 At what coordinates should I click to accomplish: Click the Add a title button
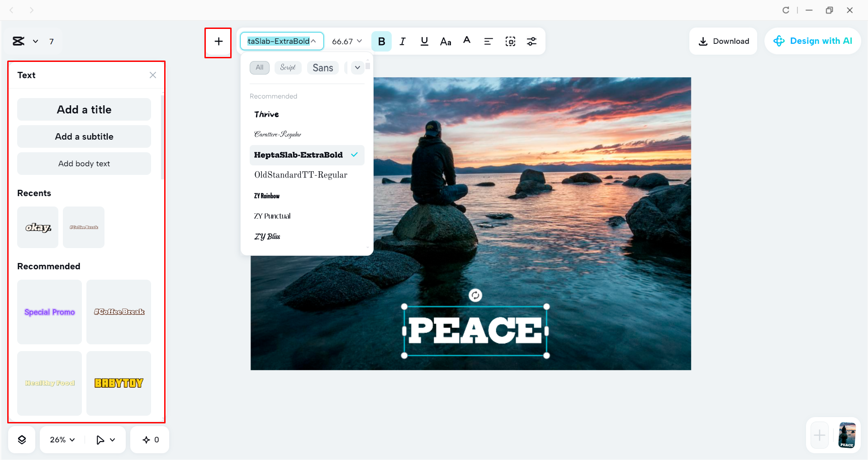pos(84,109)
